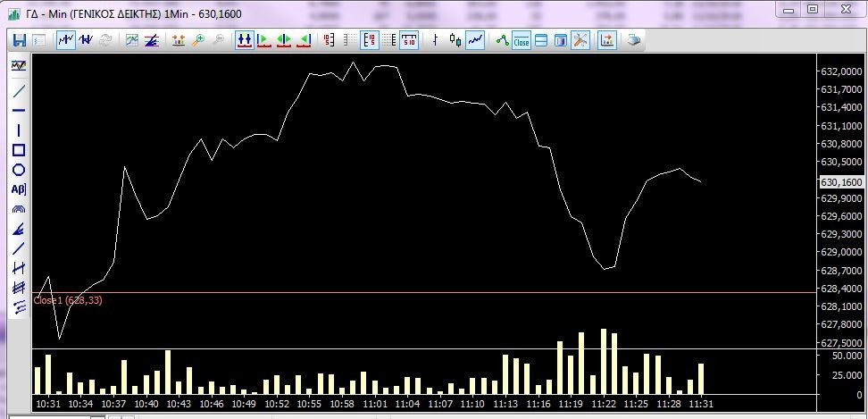The width and height of the screenshot is (868, 419).
Task: Toggle the Close price line button
Action: point(522,40)
